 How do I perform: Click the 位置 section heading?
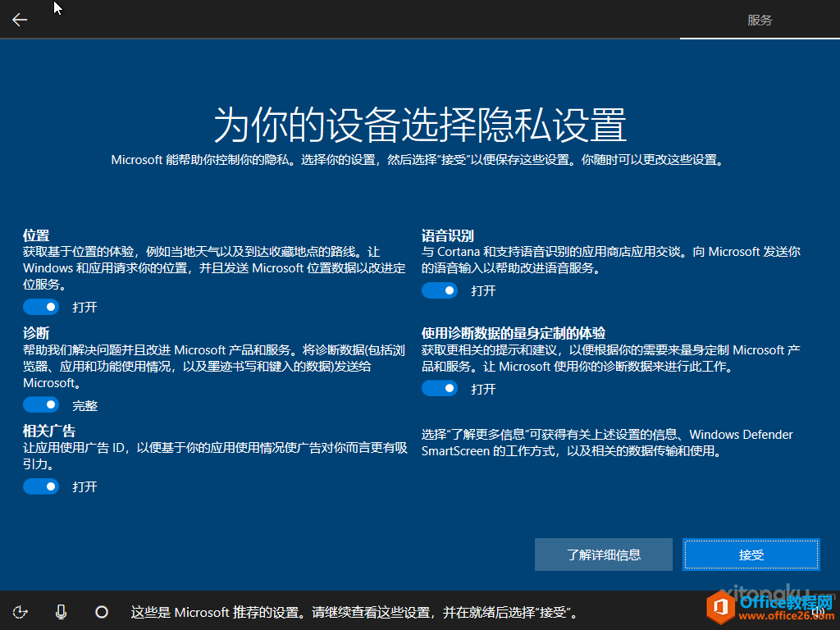pyautogui.click(x=36, y=235)
